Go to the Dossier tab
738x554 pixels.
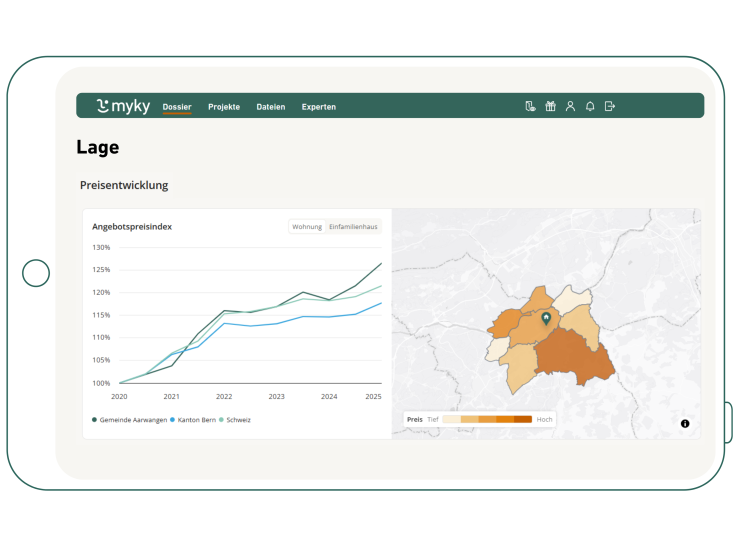[177, 107]
